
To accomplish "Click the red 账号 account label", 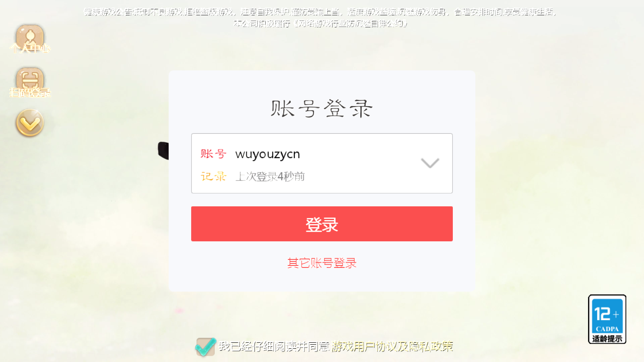I will 213,154.
